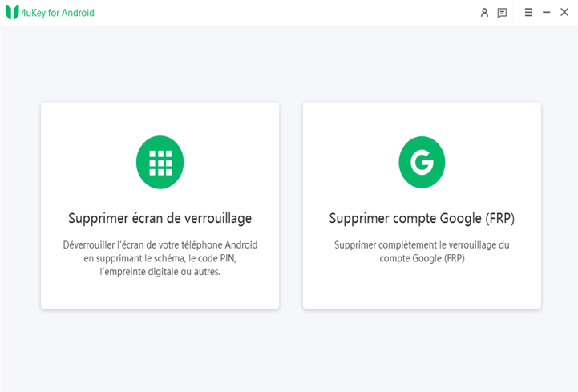The width and height of the screenshot is (578, 392).
Task: Click the blank gap between the two cards
Action: 291,205
